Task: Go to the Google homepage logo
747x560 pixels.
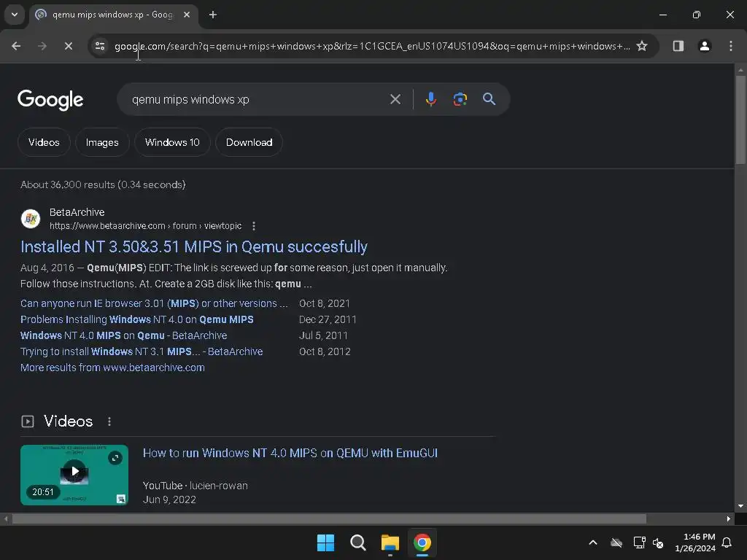Action: pyautogui.click(x=50, y=99)
